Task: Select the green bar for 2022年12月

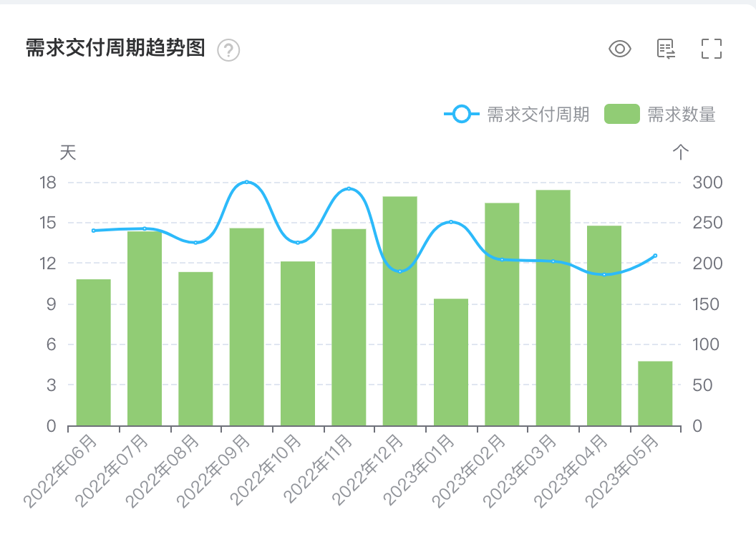Action: point(400,312)
